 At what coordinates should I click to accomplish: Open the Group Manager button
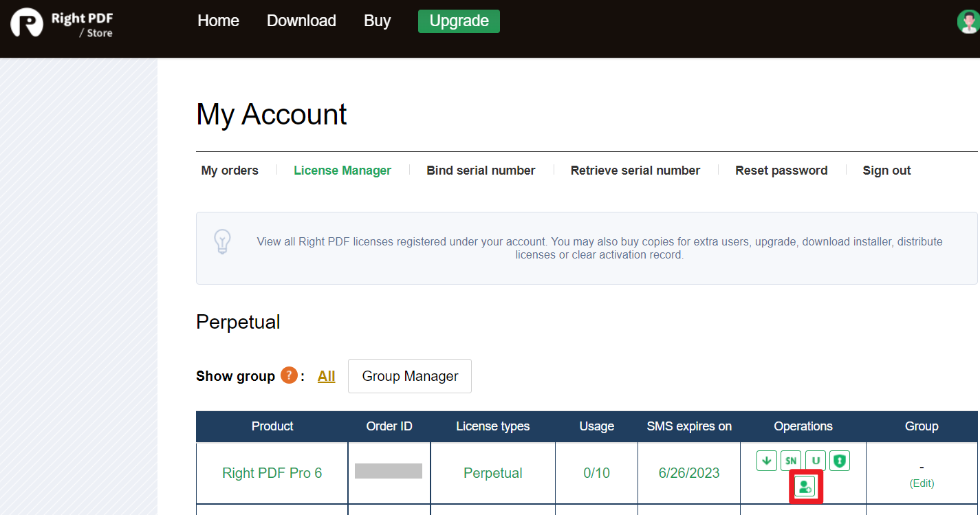(410, 376)
